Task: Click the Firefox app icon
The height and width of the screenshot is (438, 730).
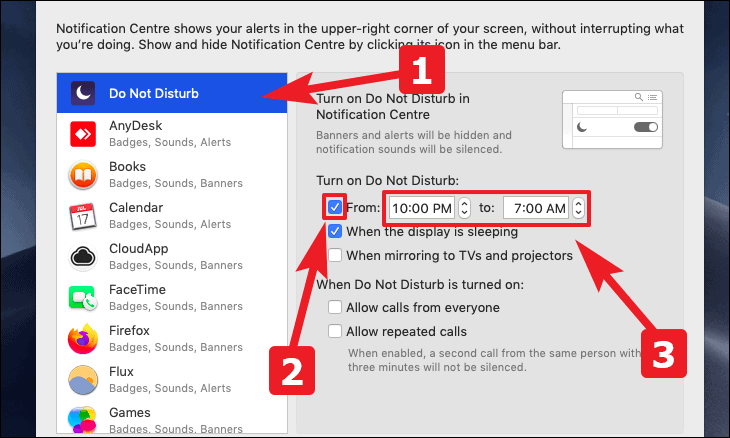Action: click(83, 339)
